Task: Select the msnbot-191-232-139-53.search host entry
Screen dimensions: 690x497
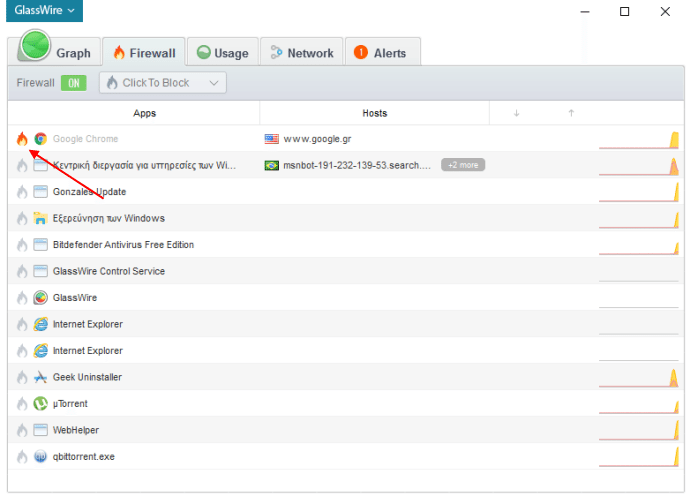Action: 357,166
